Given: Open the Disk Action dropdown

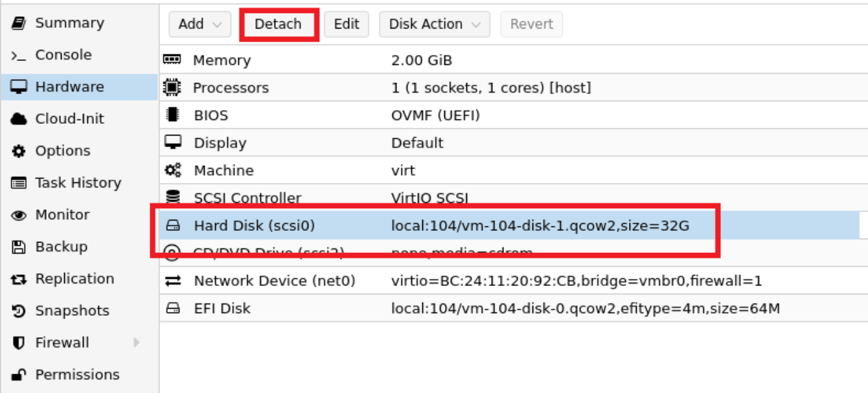Looking at the screenshot, I should (434, 24).
